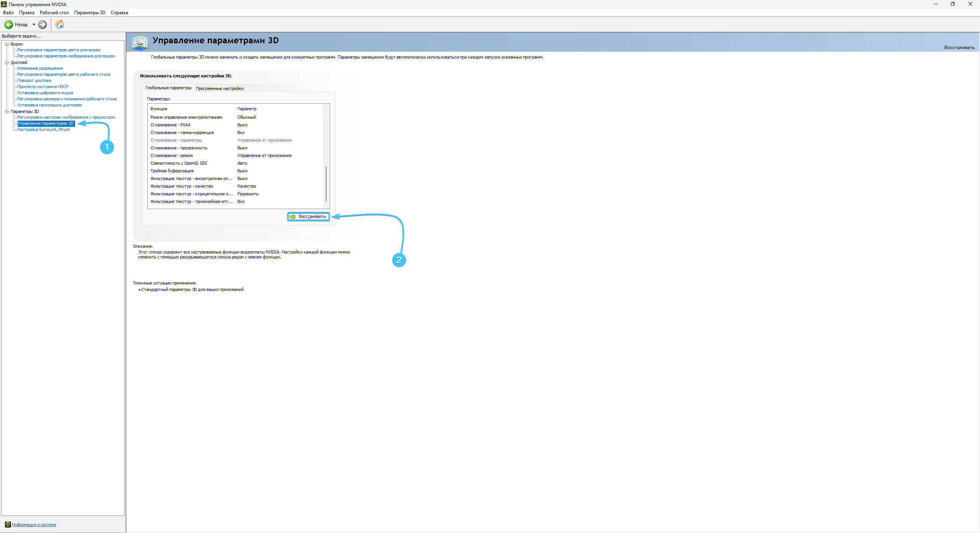Collapse the Параметры 3D tree node
980x533 pixels.
[x=7, y=111]
